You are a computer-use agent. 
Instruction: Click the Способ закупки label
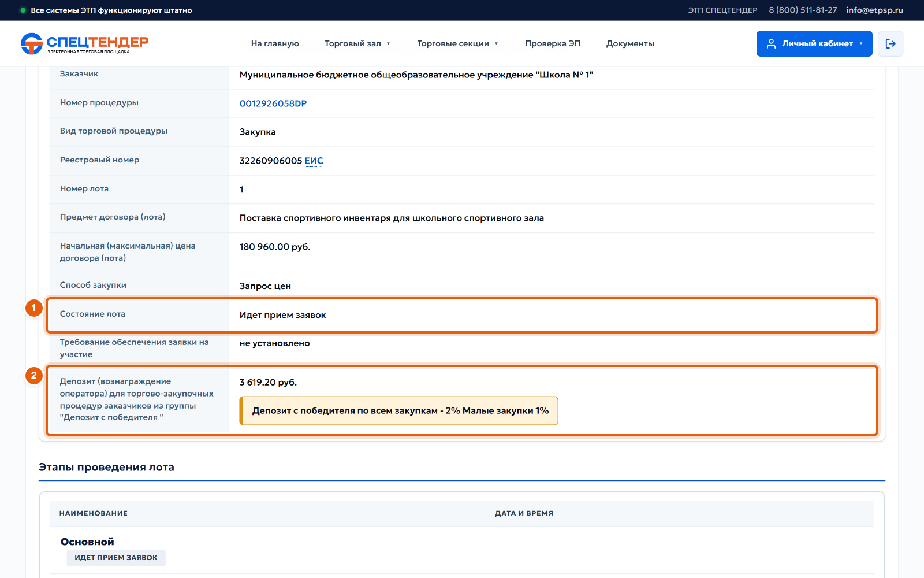[x=93, y=285]
